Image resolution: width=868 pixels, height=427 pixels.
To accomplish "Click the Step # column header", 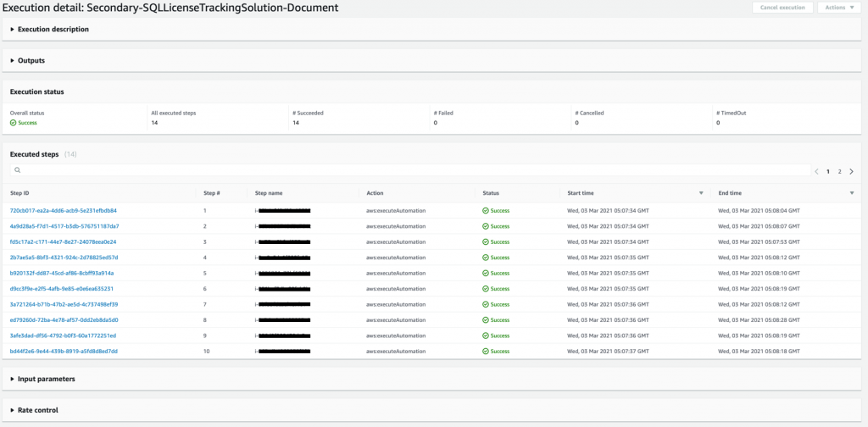I will (212, 193).
